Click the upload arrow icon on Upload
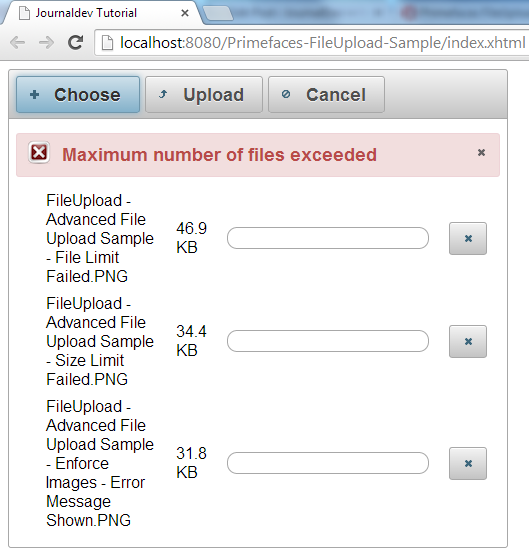Screen dimensions: 529x554 pyautogui.click(x=163, y=94)
